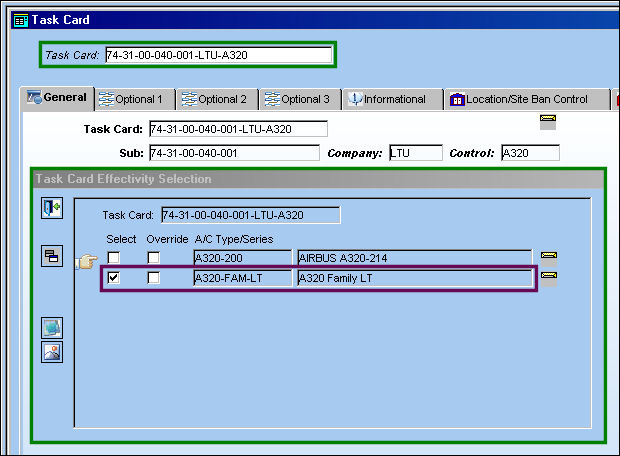The image size is (620, 456).
Task: Tick Select checkbox for A320-200
Action: 113,258
